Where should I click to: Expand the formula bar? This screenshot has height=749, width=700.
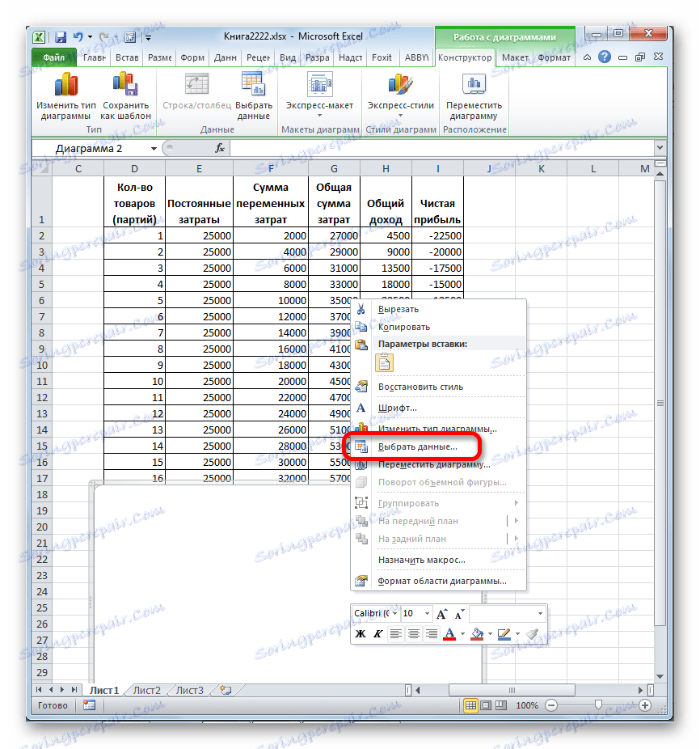tap(660, 147)
